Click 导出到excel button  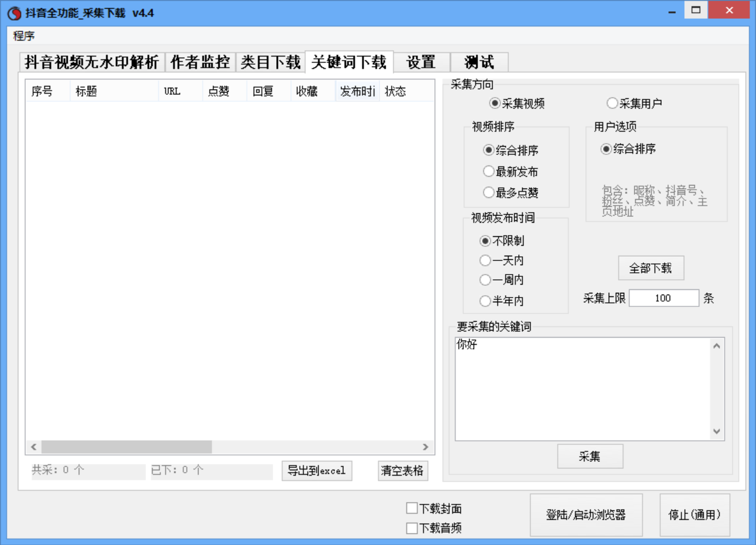coord(317,471)
